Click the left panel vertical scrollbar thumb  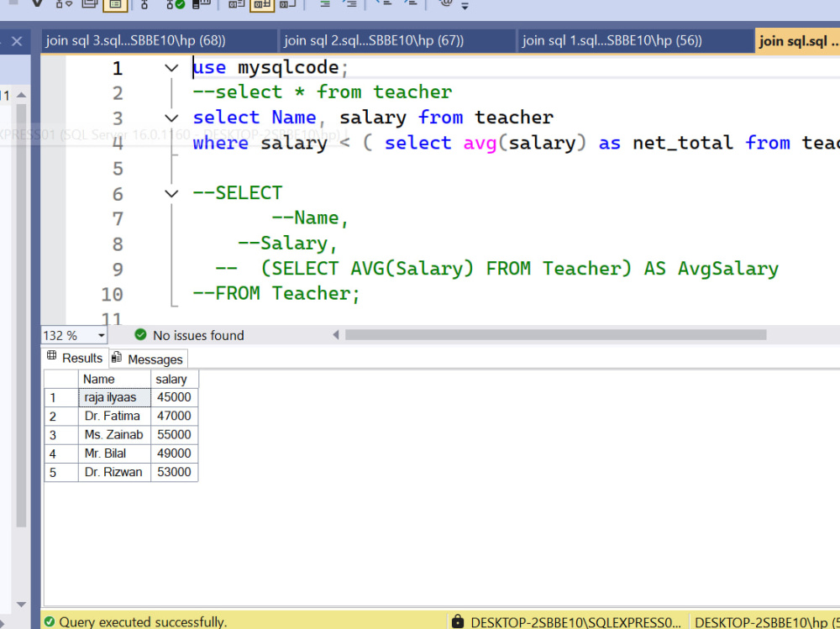[22, 316]
